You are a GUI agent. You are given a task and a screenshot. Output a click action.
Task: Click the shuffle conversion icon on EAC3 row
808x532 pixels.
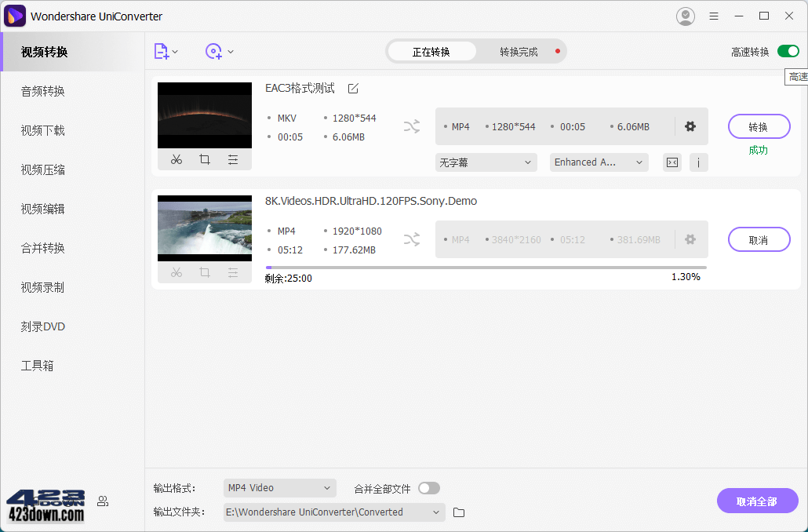coord(411,126)
